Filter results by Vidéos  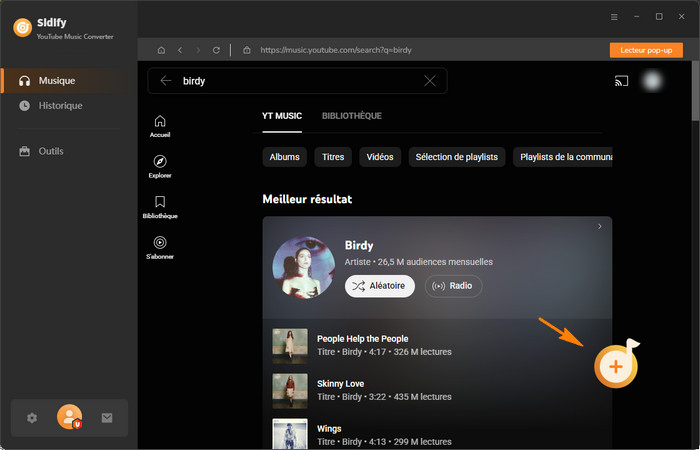coord(380,157)
